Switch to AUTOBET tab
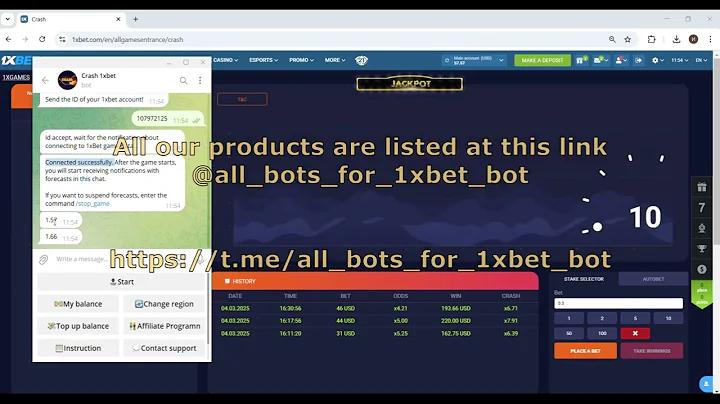Viewport: 720px width, 404px height. pyautogui.click(x=653, y=279)
